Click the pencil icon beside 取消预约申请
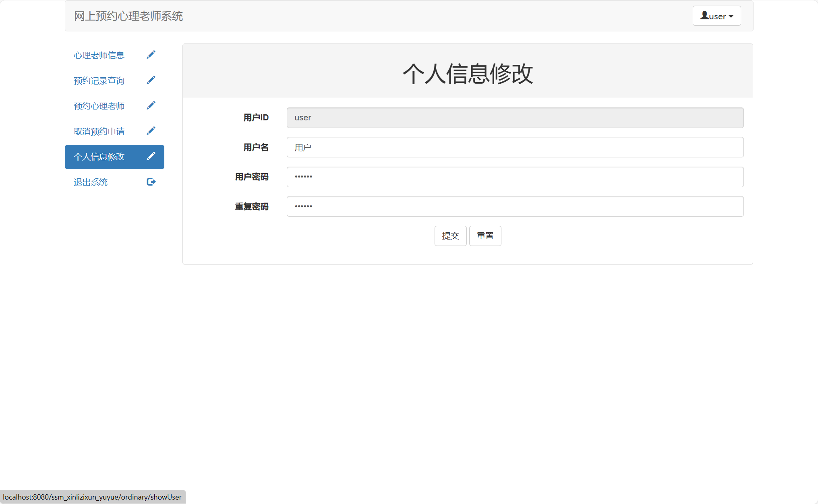The height and width of the screenshot is (504, 818). [x=151, y=130]
